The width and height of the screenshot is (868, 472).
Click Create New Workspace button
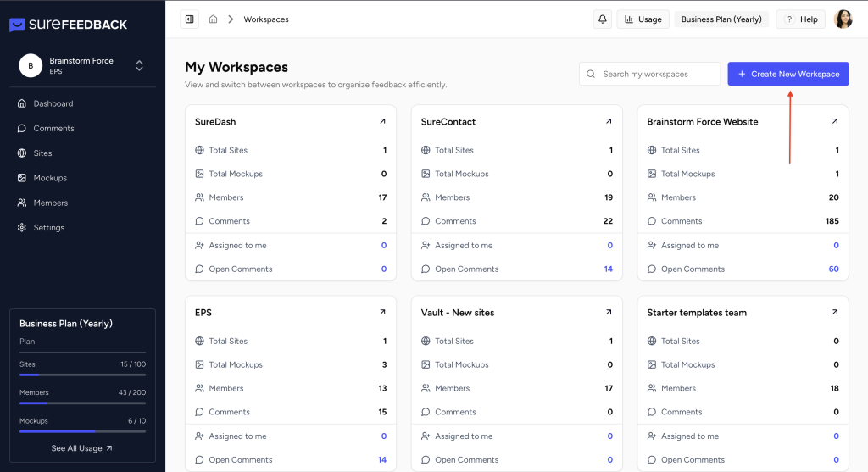pyautogui.click(x=787, y=74)
